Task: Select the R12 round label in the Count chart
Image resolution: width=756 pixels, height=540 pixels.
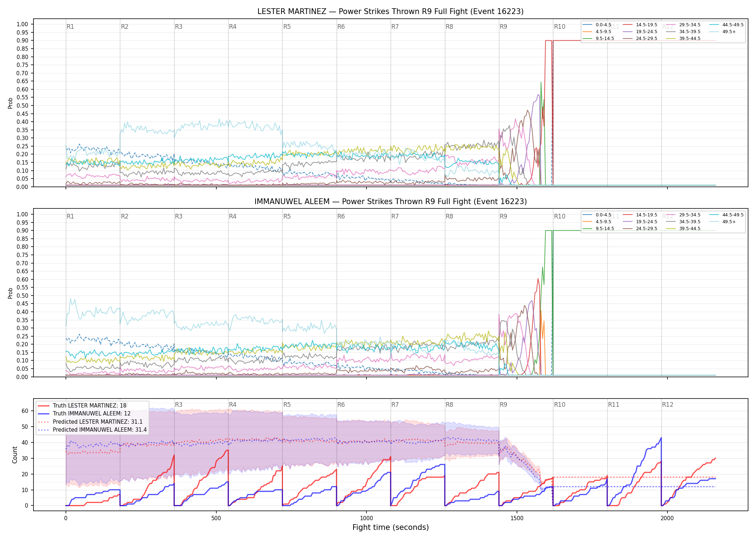Action: pos(668,405)
